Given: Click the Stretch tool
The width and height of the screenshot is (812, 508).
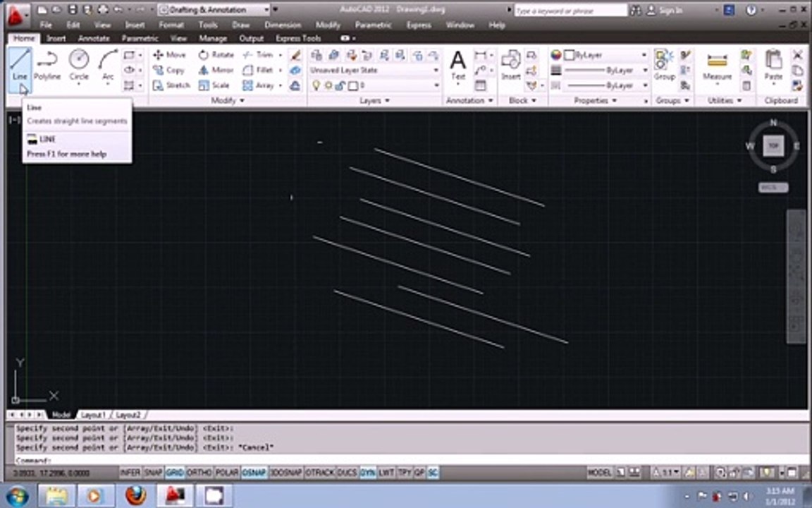Looking at the screenshot, I should (171, 85).
